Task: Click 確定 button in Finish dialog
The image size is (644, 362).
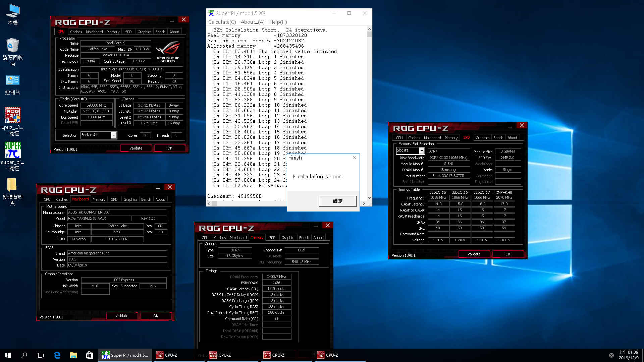Action: (x=338, y=201)
